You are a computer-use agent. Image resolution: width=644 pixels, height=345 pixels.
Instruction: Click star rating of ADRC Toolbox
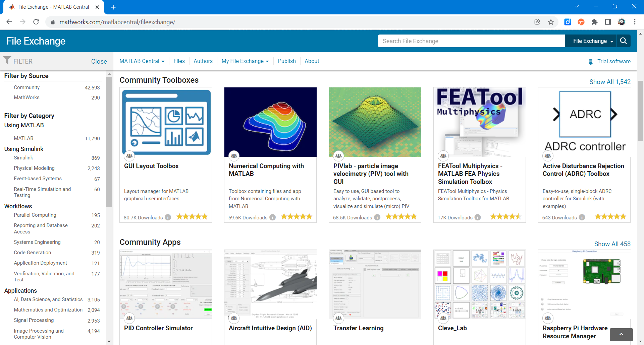[x=610, y=217]
